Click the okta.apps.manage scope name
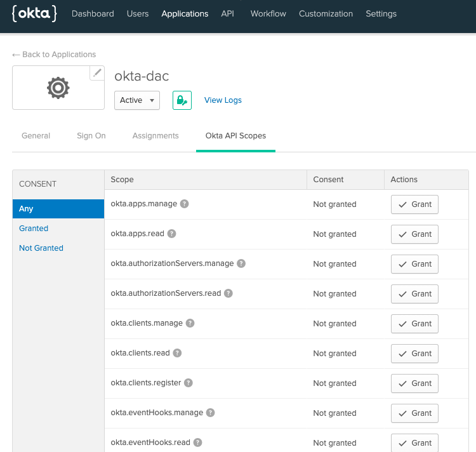 click(x=144, y=204)
